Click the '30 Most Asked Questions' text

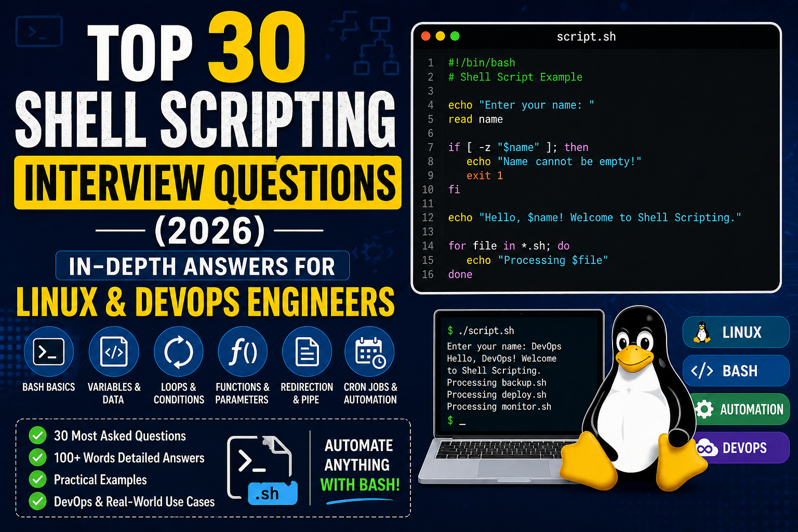pos(120,435)
